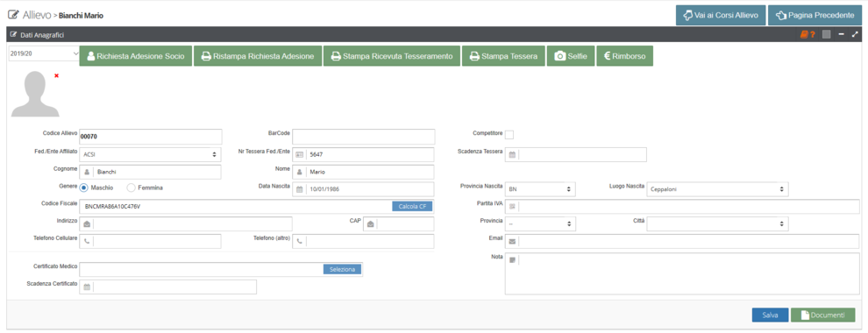Click the BarCode input field
This screenshot has width=868, height=333.
point(364,136)
